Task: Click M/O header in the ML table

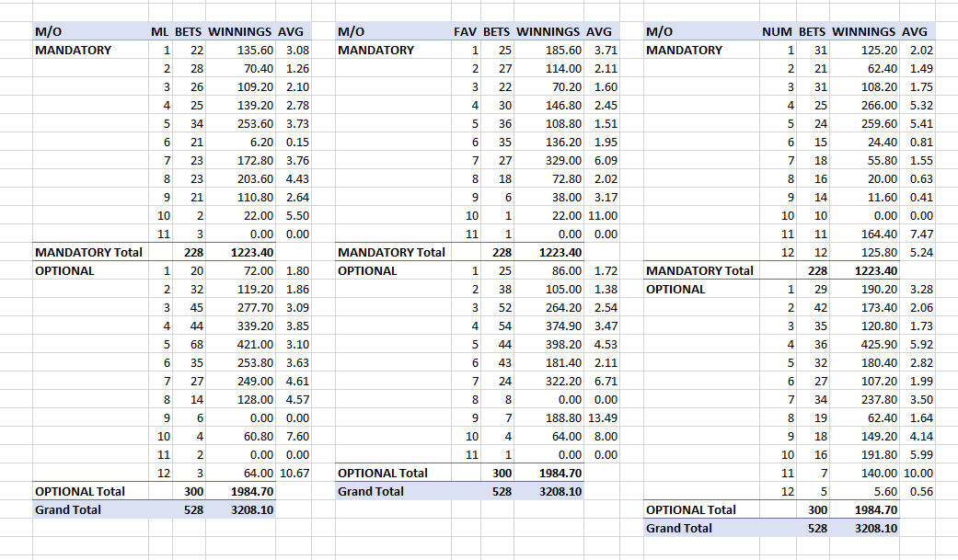Action: tap(48, 32)
